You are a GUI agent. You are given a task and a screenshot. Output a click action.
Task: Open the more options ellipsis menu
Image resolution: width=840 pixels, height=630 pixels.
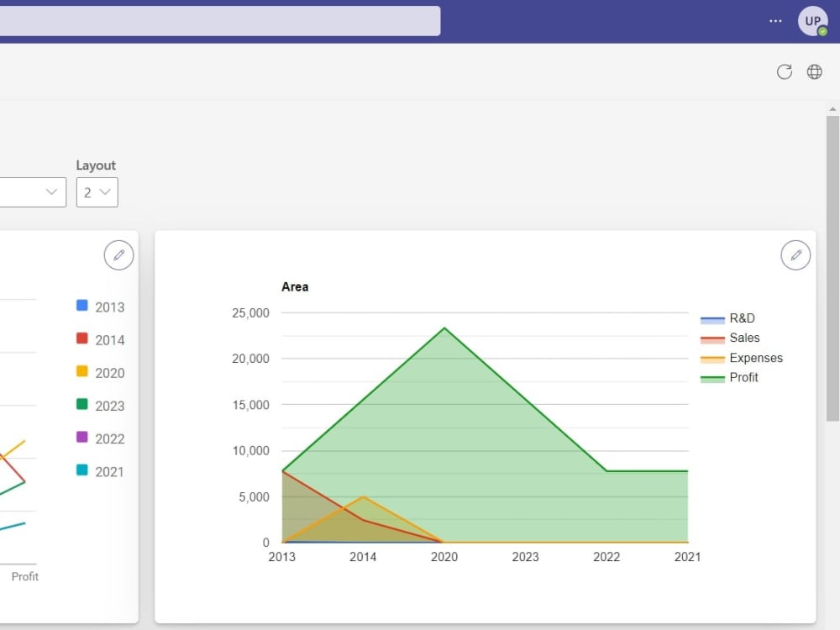tap(775, 21)
